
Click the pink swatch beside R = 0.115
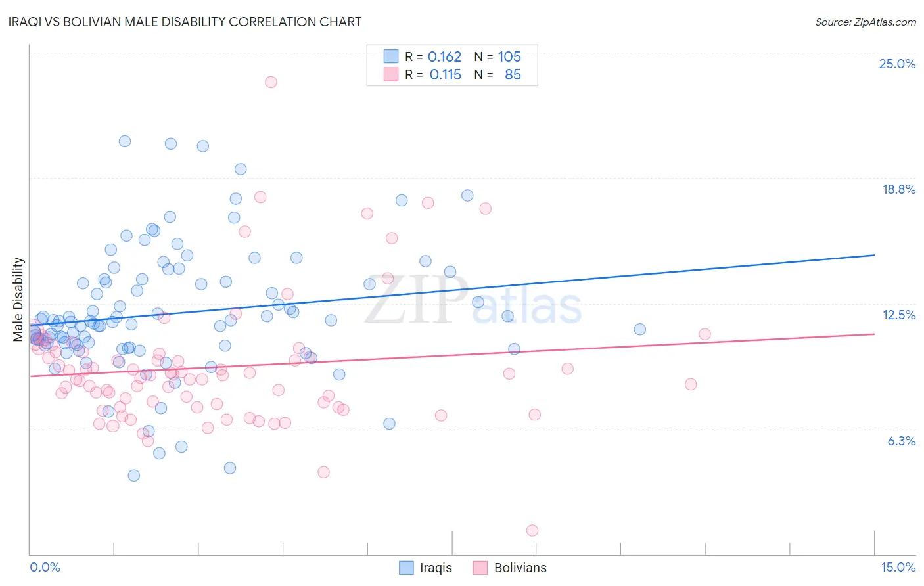pos(391,74)
